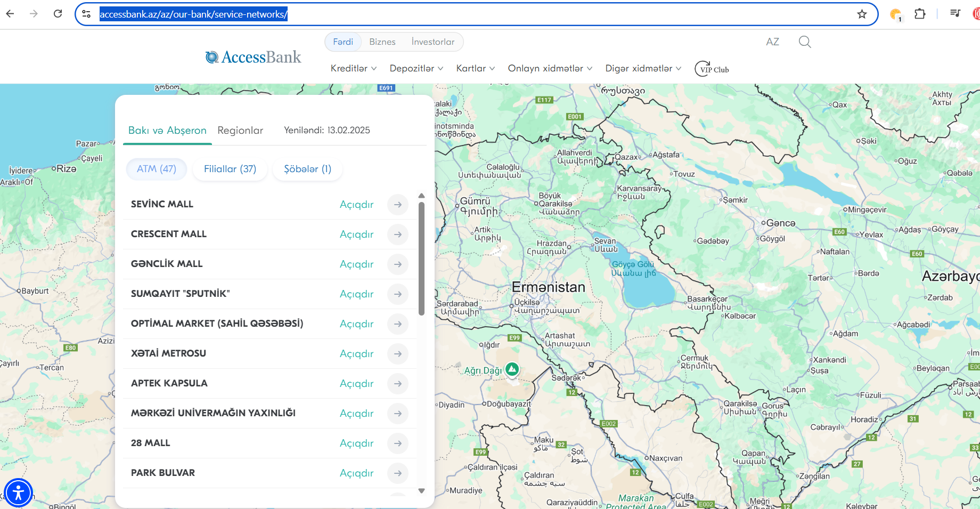Click the Ağrı Dağı mountain marker on map
The height and width of the screenshot is (509, 980).
512,369
